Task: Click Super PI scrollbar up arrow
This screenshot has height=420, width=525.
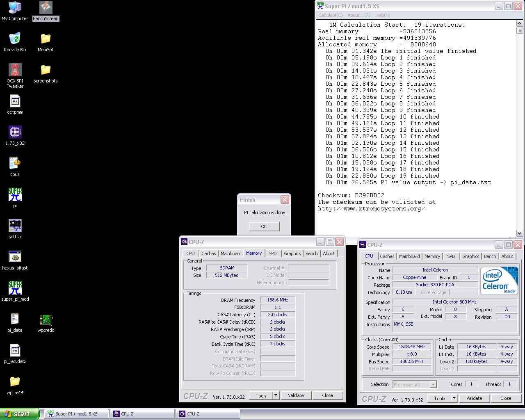Action: (519, 23)
